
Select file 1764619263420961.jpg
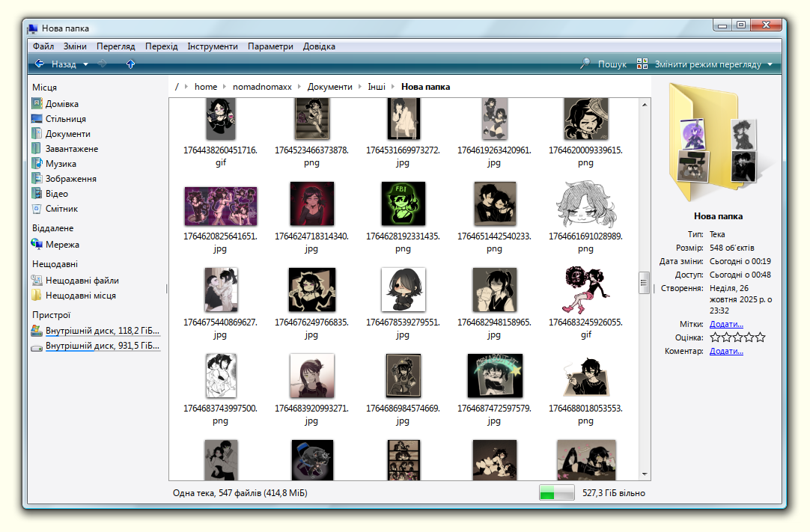[494, 133]
